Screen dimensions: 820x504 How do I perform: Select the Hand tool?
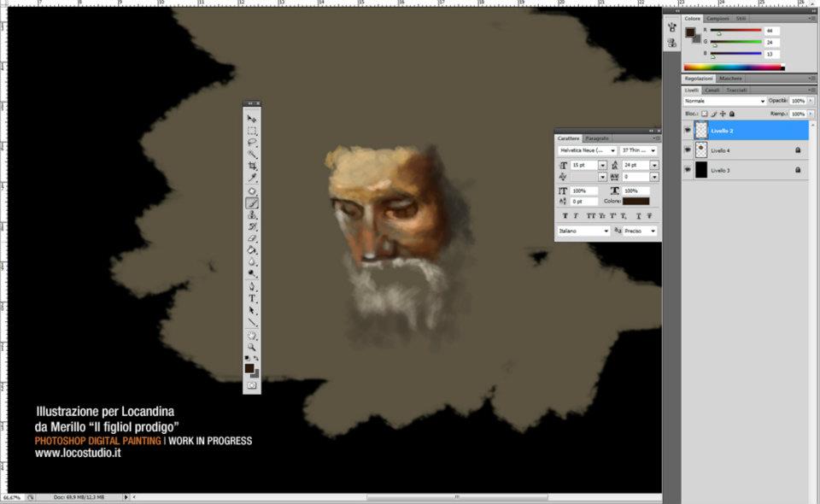252,336
